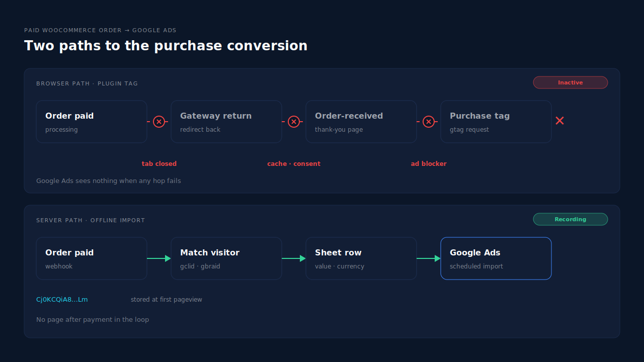This screenshot has width=644, height=362.
Task: Click the failure icon above 'ad blocker'
Action: pos(429,122)
